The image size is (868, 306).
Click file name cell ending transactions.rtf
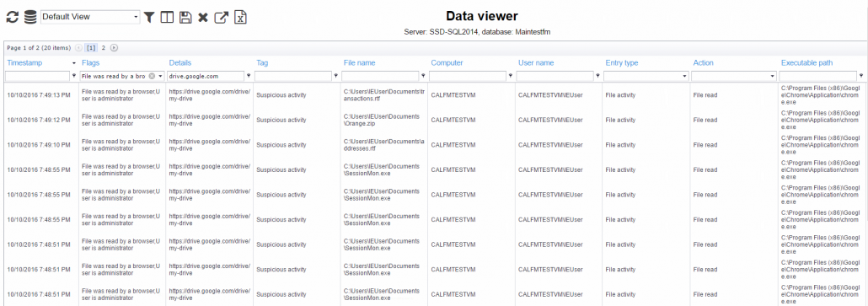pos(383,95)
